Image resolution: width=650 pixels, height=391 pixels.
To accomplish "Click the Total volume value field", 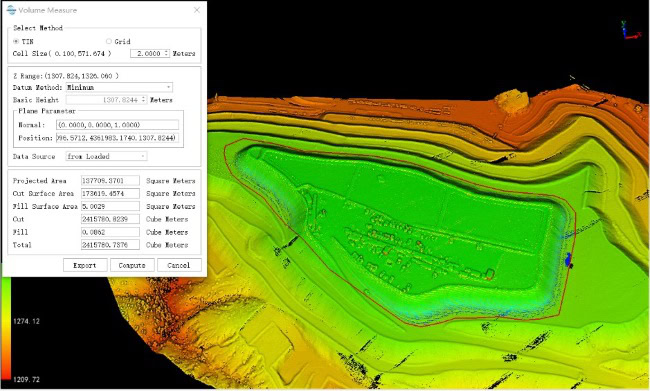I will [110, 245].
